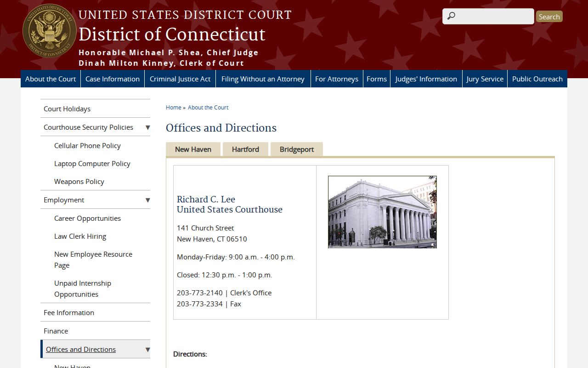Click the Richard C. Lee Courthouse heading
This screenshot has width=588, height=368.
(230, 204)
